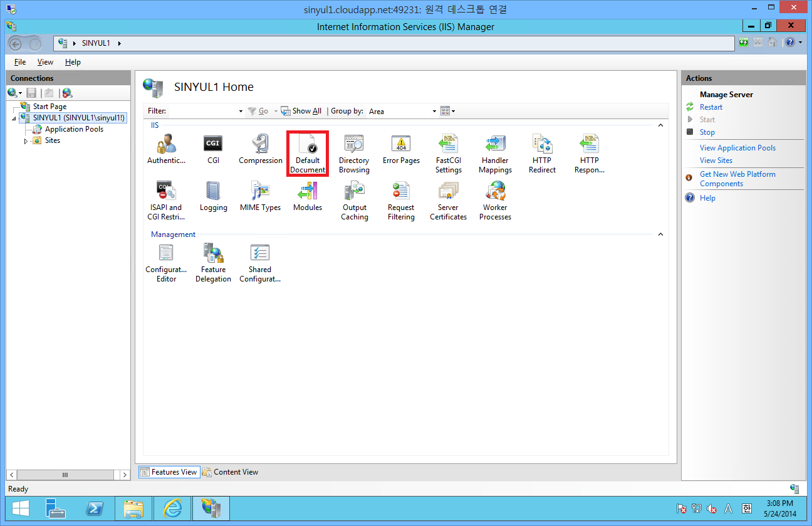Click the Show All button
The height and width of the screenshot is (526, 812).
click(301, 111)
